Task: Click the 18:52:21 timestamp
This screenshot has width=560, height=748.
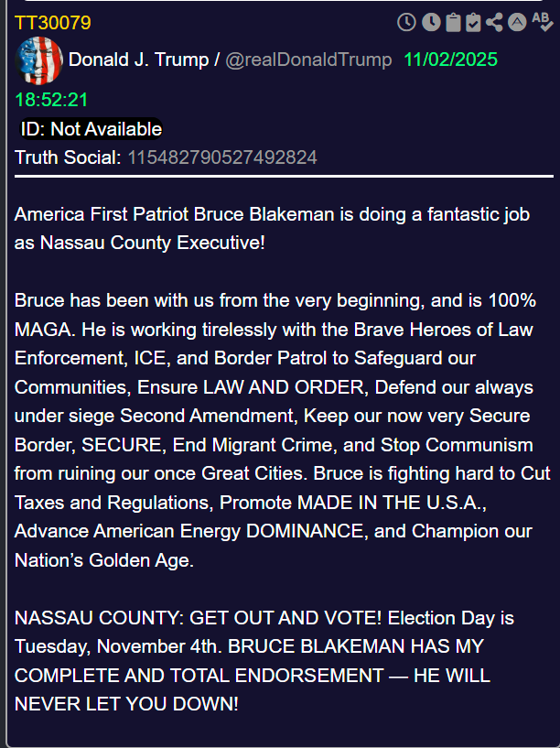Action: (51, 100)
